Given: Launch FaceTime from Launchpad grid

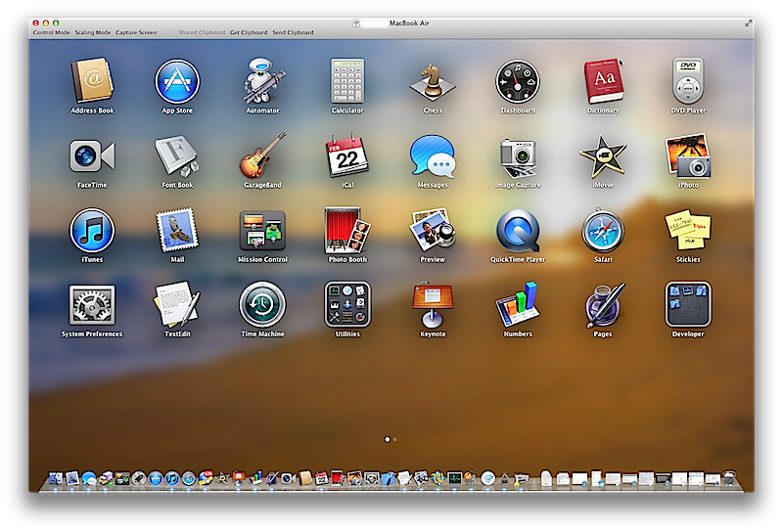Looking at the screenshot, I should pos(92,156).
